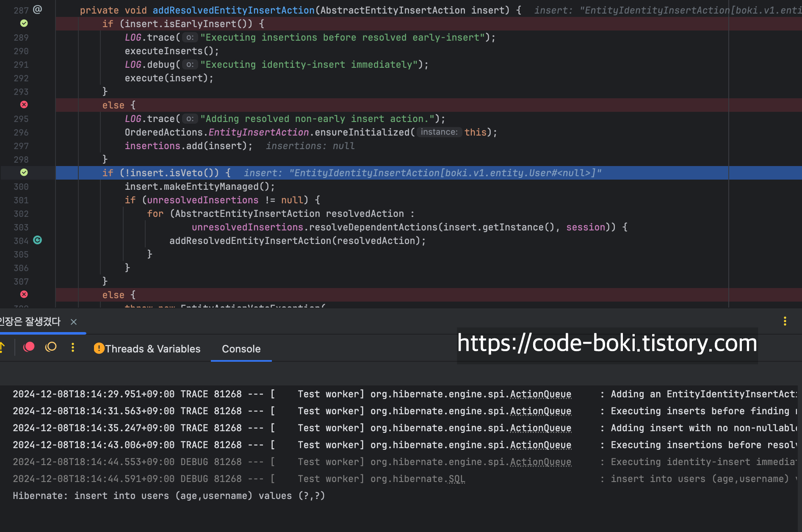Toggle the breakpoint on the highlighted isVeto line
Image resolution: width=802 pixels, height=532 pixels.
(x=24, y=172)
